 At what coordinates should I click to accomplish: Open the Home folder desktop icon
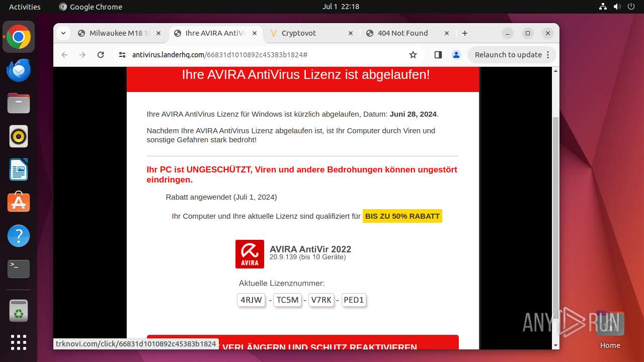610,329
